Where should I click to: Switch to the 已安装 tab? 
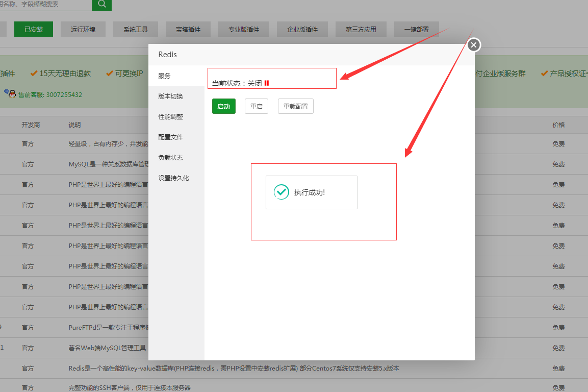click(34, 29)
